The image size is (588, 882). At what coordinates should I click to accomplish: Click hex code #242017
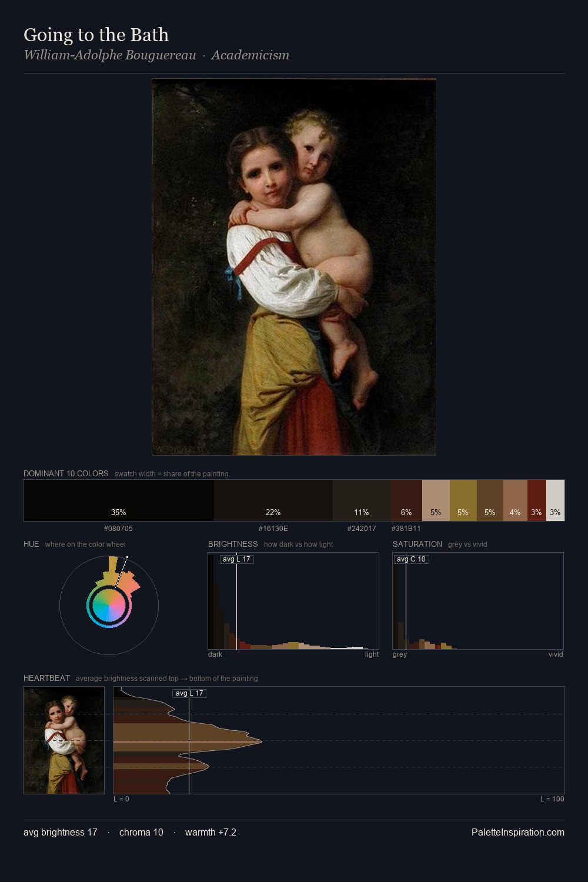click(362, 529)
